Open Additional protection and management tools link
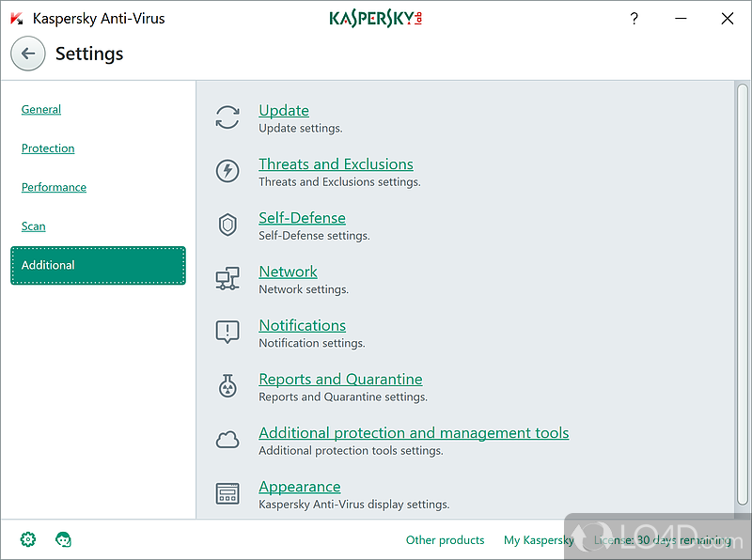The image size is (752, 560). tap(414, 432)
